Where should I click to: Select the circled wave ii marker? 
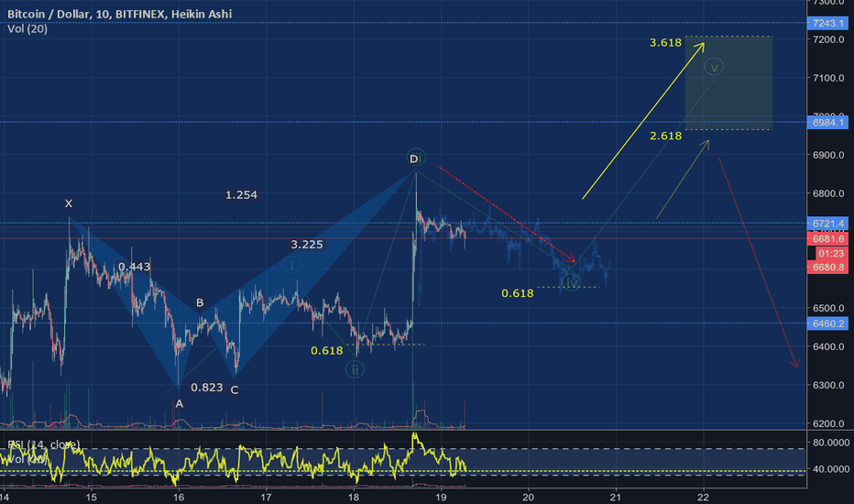click(355, 370)
